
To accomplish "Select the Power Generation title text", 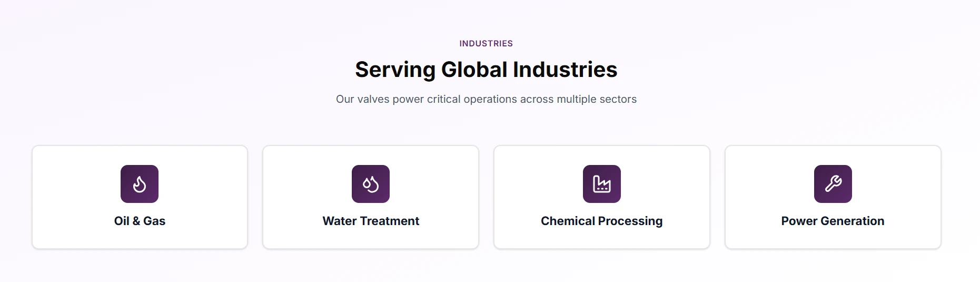I will (x=833, y=221).
